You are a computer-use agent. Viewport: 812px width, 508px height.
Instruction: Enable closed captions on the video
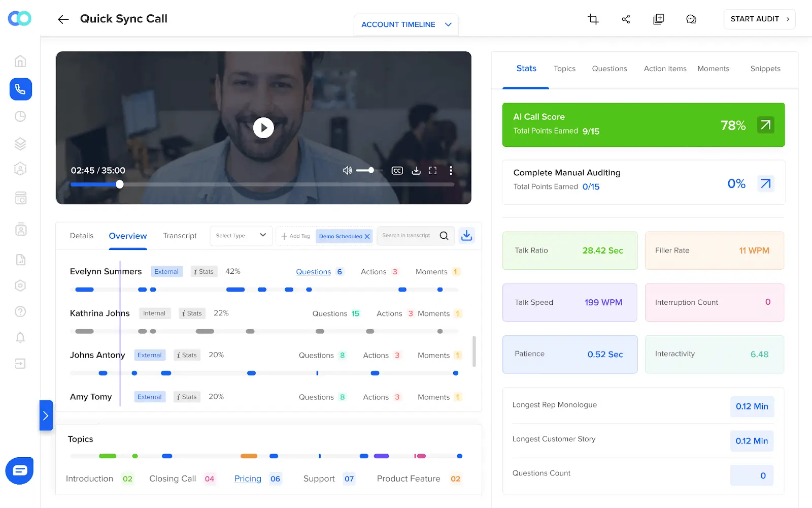point(397,170)
